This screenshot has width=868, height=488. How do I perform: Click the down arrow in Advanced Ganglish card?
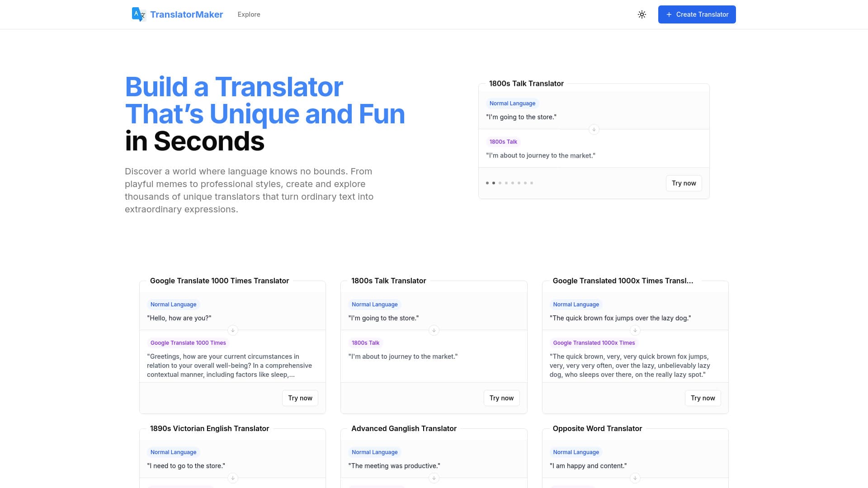click(434, 478)
